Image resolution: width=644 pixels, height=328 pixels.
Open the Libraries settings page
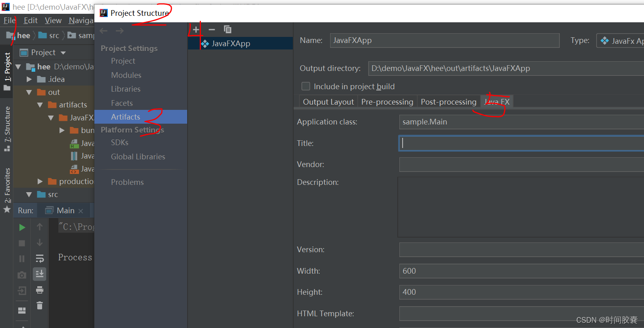126,89
